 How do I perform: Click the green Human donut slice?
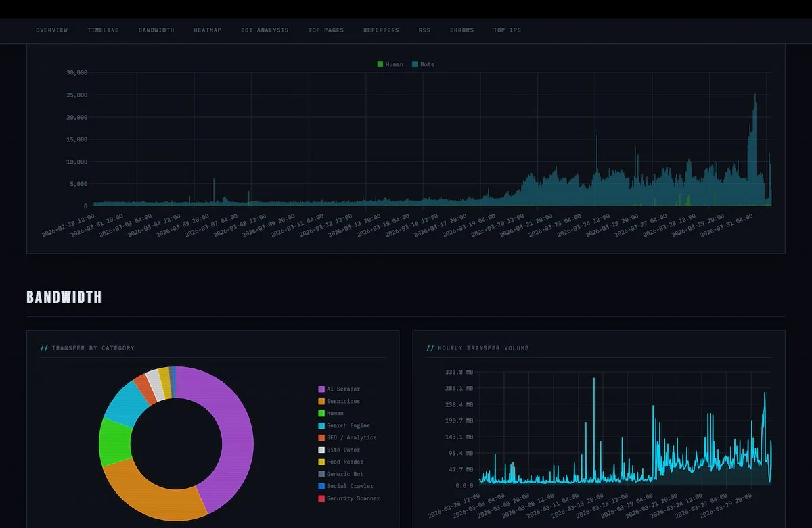[x=114, y=443]
